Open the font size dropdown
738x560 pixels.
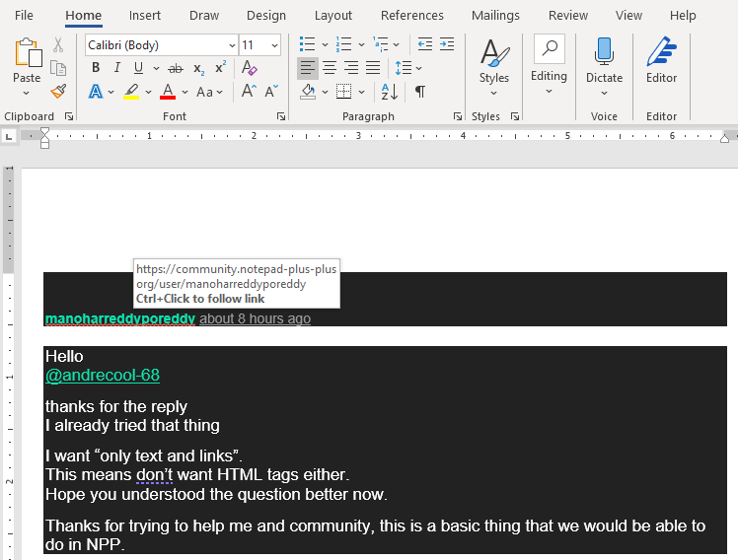(x=274, y=45)
